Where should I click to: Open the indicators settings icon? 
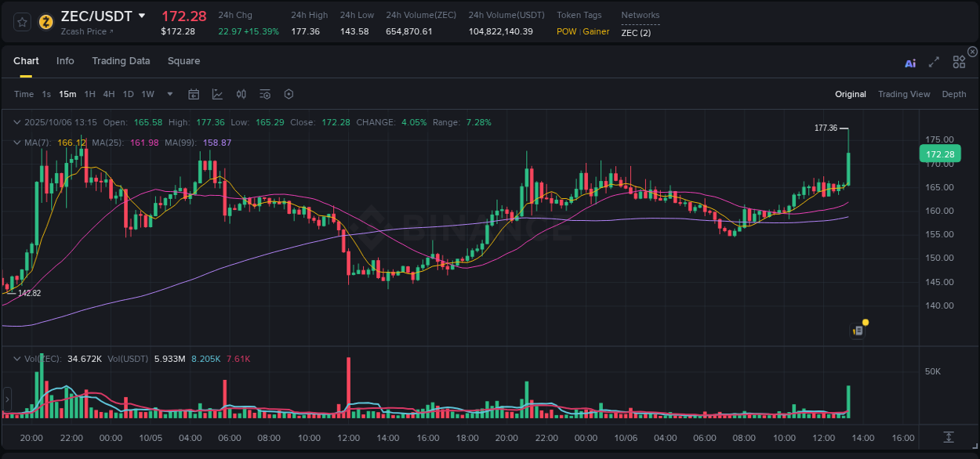265,94
